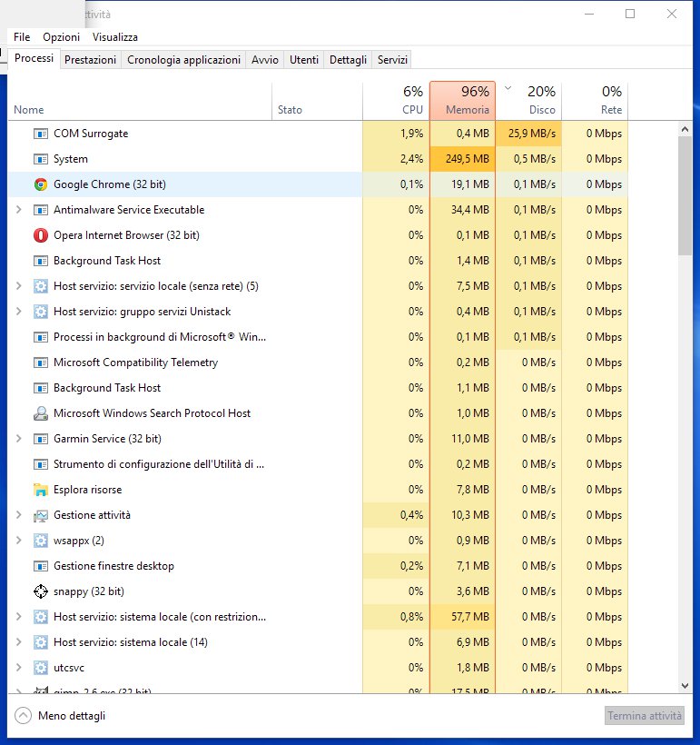The height and width of the screenshot is (745, 700).
Task: Click icon of Background Task Host using 1,4 MB
Action: point(40,261)
